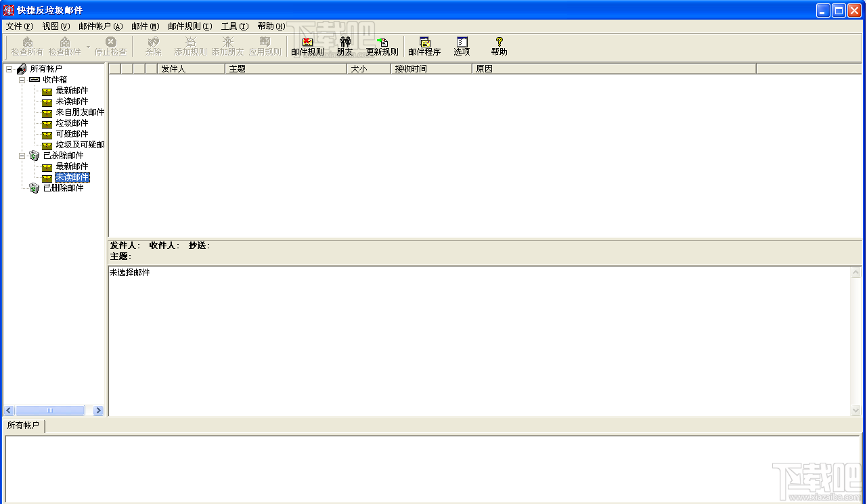The height and width of the screenshot is (504, 867).
Task: Open the 邮件规则(I) menu
Action: coord(190,26)
